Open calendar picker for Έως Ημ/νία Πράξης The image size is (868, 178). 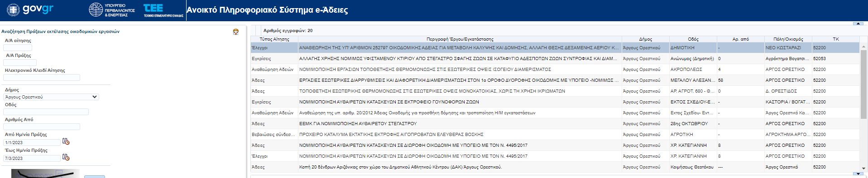tap(66, 157)
